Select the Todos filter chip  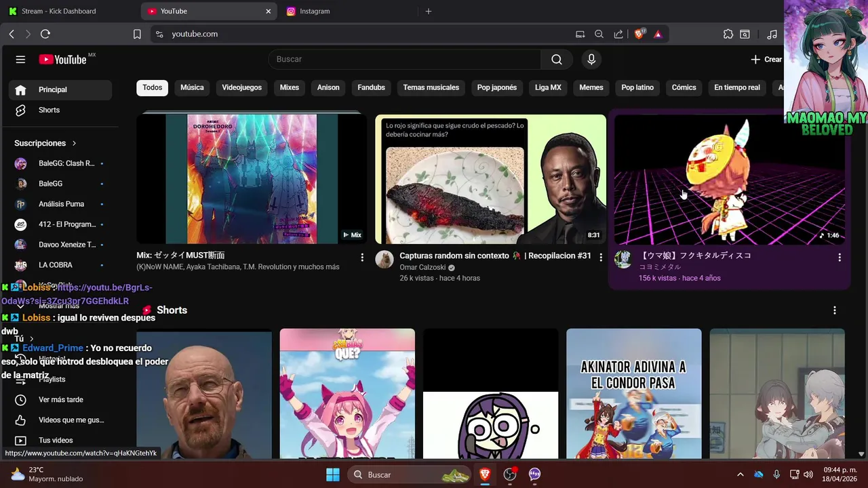152,87
